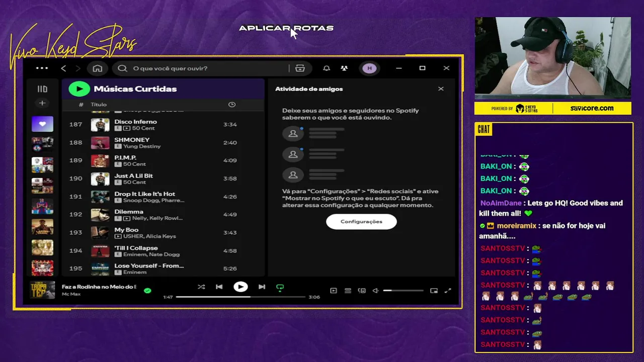
Task: Go back with the left arrow
Action: [63, 68]
